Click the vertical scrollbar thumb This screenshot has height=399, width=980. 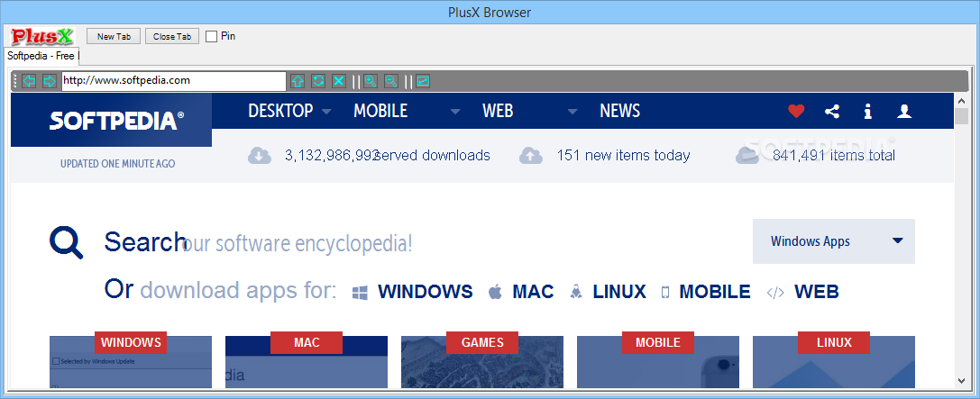(961, 117)
